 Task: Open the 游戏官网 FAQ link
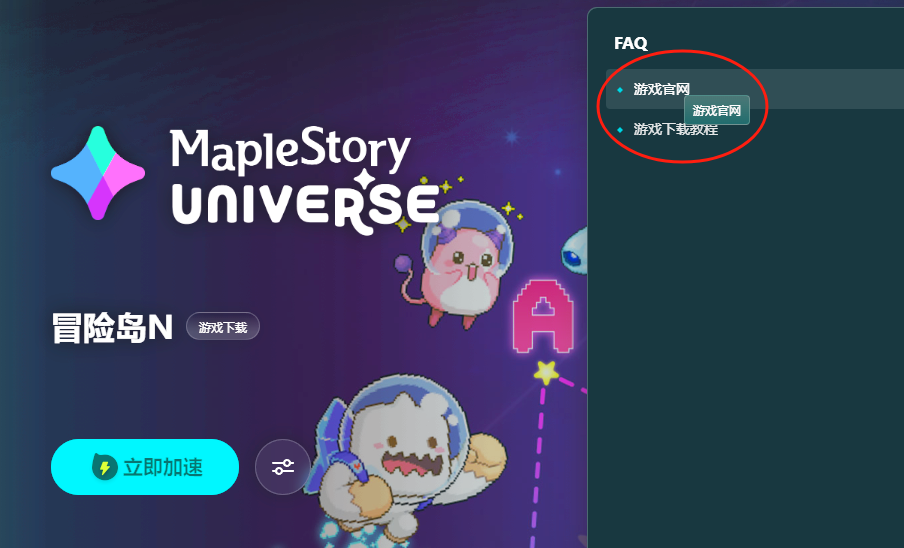(661, 89)
